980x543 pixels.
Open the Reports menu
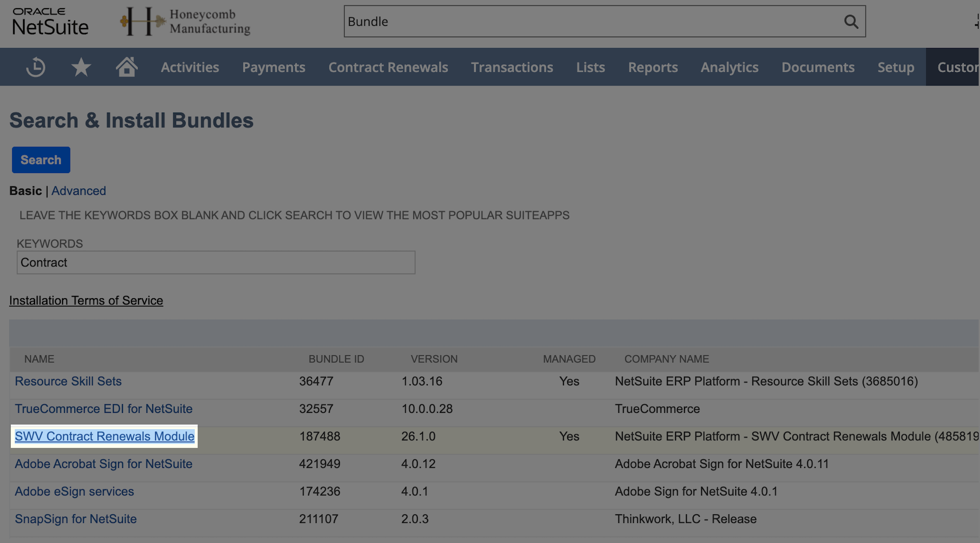coord(653,67)
